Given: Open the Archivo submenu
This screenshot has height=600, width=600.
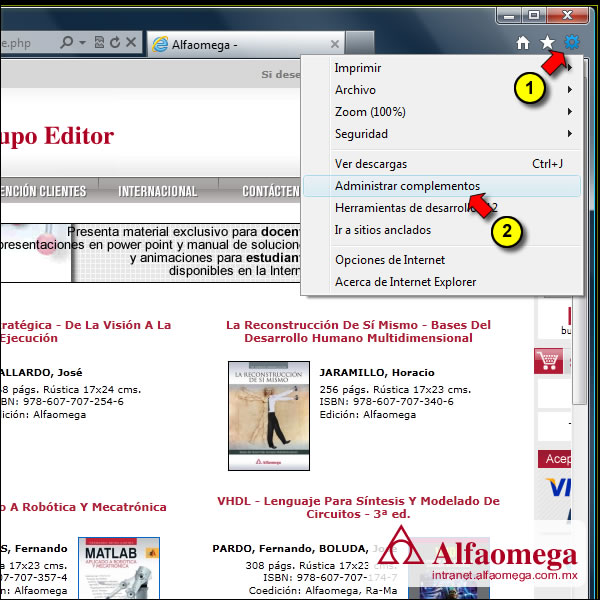Looking at the screenshot, I should pos(442,90).
